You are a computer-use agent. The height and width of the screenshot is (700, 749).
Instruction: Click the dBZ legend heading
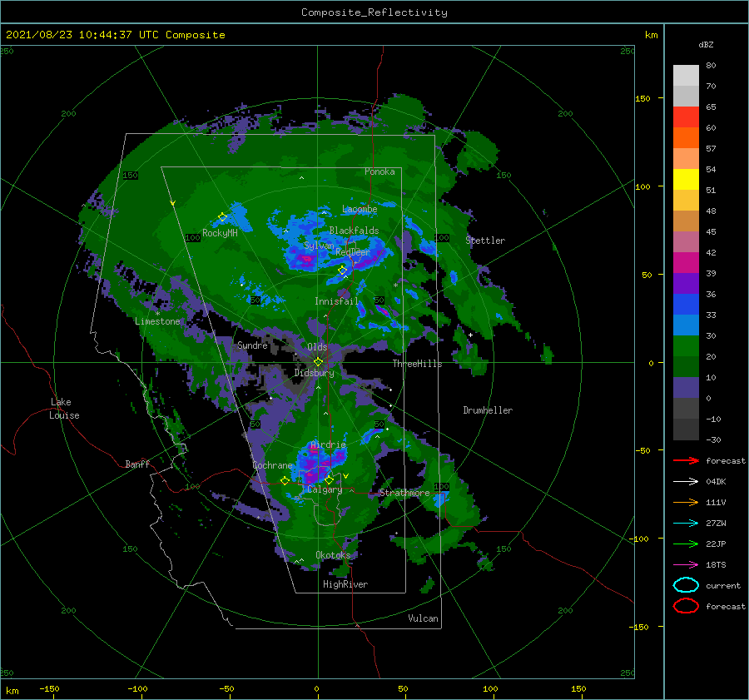706,45
